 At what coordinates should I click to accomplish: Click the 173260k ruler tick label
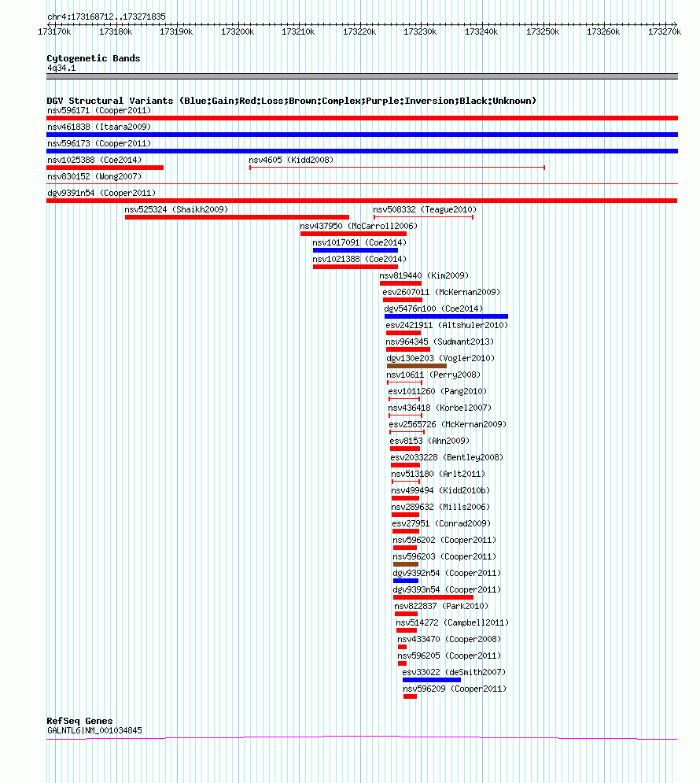pos(603,31)
